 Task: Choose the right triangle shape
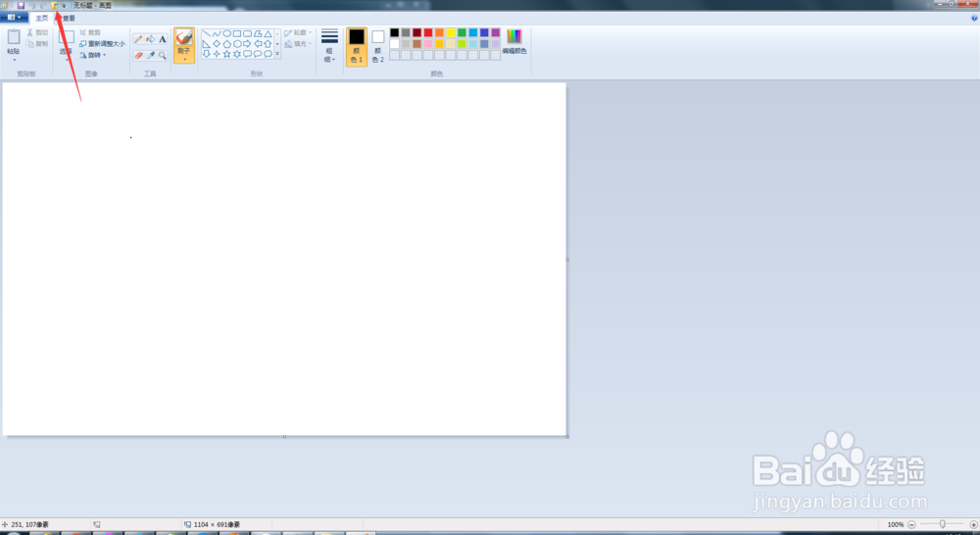(x=206, y=44)
